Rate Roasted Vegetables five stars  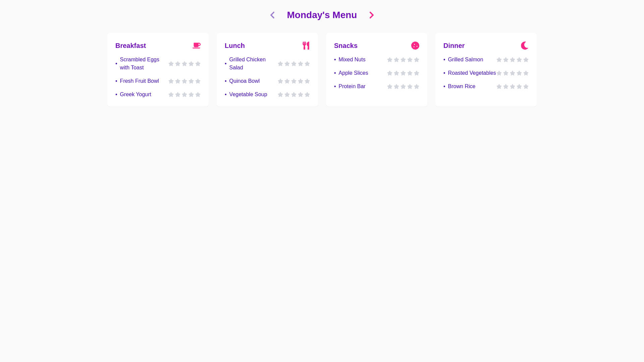coord(526,73)
